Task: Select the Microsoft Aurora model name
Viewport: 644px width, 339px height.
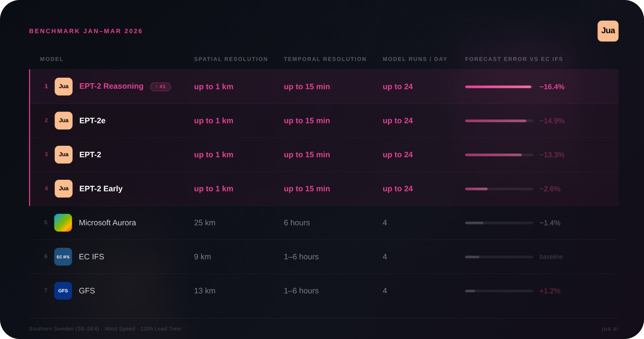Action: (107, 223)
